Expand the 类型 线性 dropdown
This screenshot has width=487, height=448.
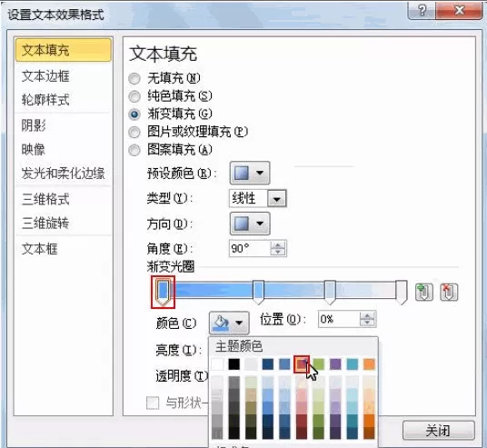click(x=276, y=198)
